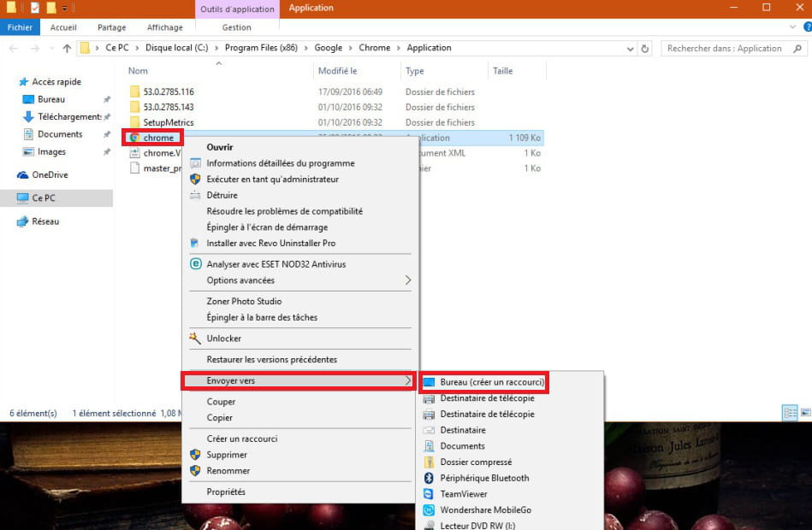Open the 53.0.2785.143 folder
Image resolution: width=812 pixels, height=530 pixels.
pyautogui.click(x=168, y=107)
